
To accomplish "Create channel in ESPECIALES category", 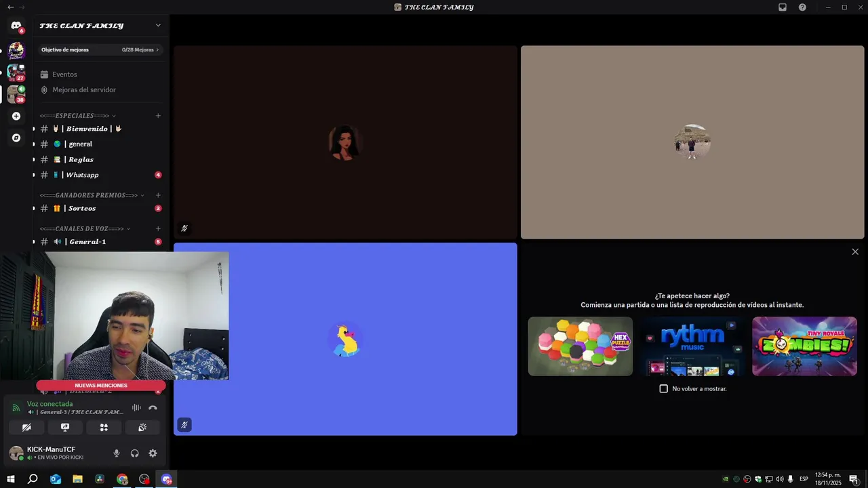I will click(x=158, y=116).
